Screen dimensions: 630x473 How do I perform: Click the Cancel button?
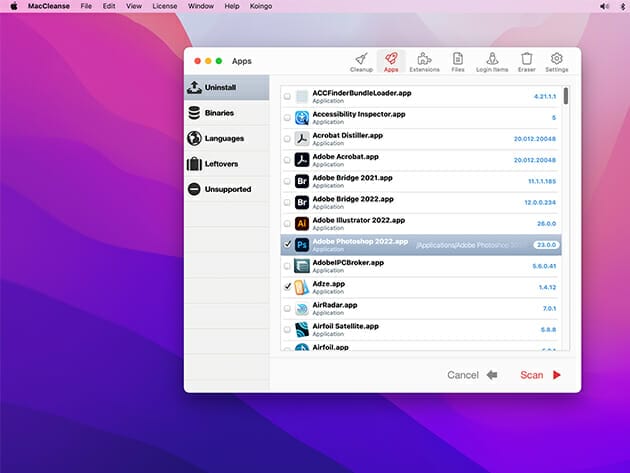[472, 375]
